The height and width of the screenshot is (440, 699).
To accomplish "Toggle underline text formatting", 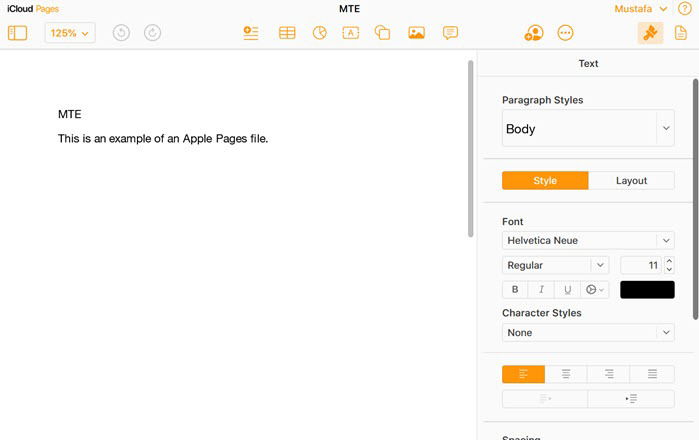I will (568, 290).
